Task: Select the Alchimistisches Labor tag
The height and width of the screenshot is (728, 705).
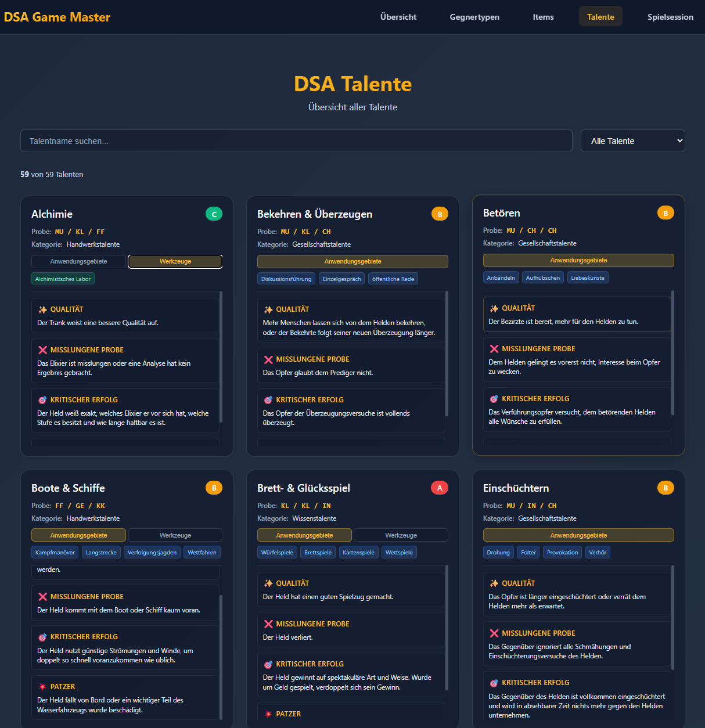Action: coord(63,279)
